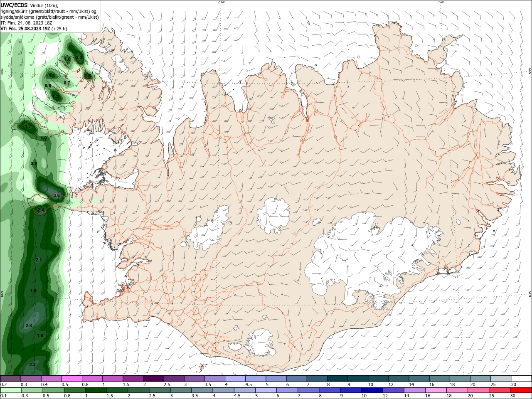Click the 'slydda/snjókoma' legend description line
This screenshot has width=532, height=399.
49,17
